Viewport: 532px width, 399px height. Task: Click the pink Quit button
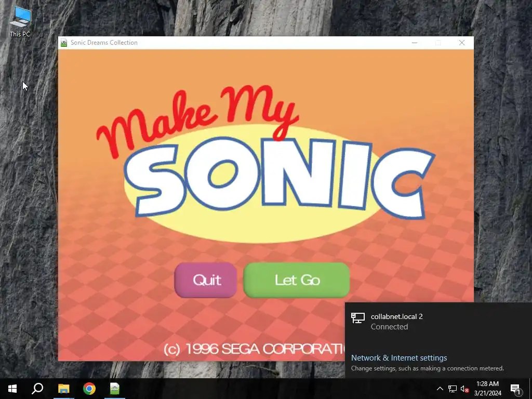click(x=206, y=280)
